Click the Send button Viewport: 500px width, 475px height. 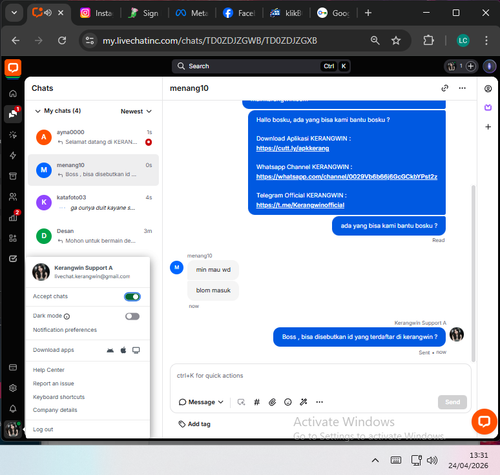[x=452, y=402]
